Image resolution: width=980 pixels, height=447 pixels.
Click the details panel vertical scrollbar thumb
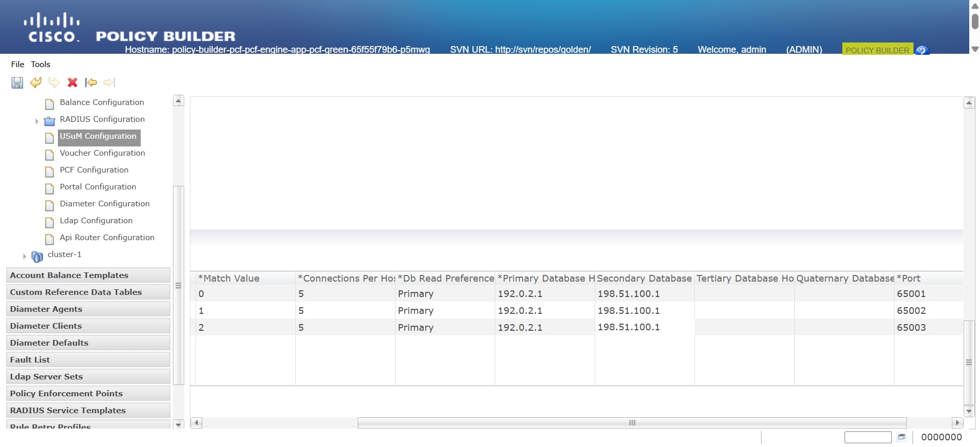click(969, 363)
